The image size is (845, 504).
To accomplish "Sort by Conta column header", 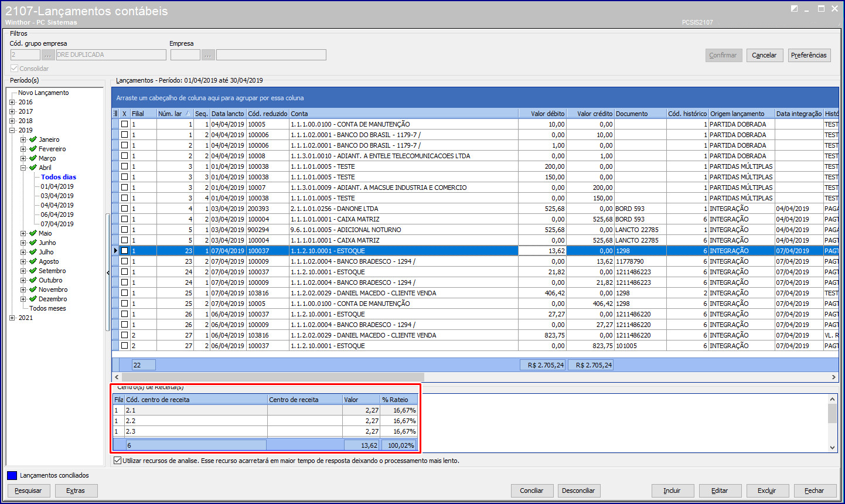I will [x=404, y=114].
